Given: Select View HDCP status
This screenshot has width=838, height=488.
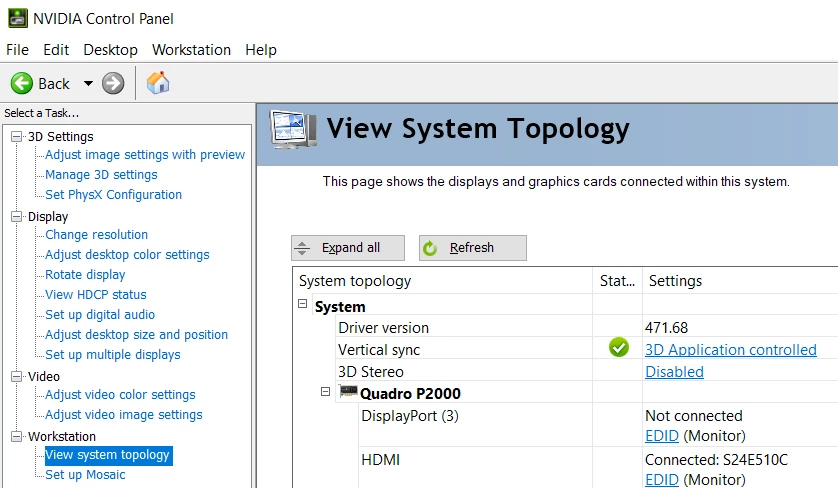Looking at the screenshot, I should (x=96, y=295).
